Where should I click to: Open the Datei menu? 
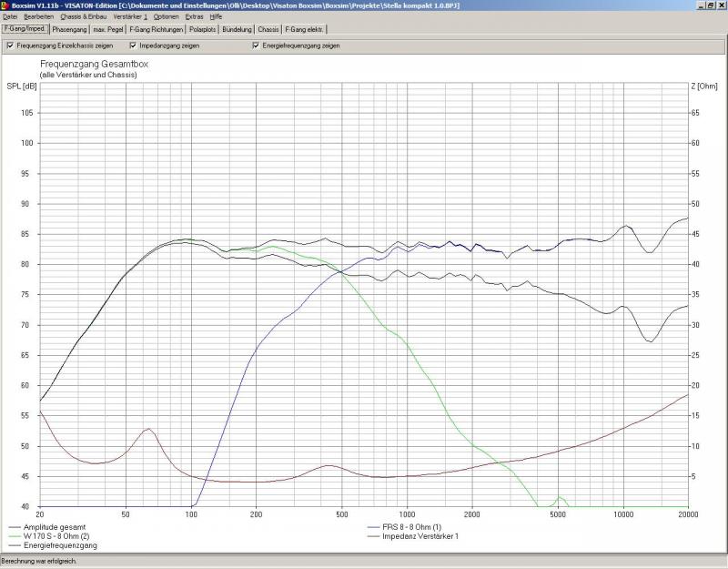click(10, 16)
